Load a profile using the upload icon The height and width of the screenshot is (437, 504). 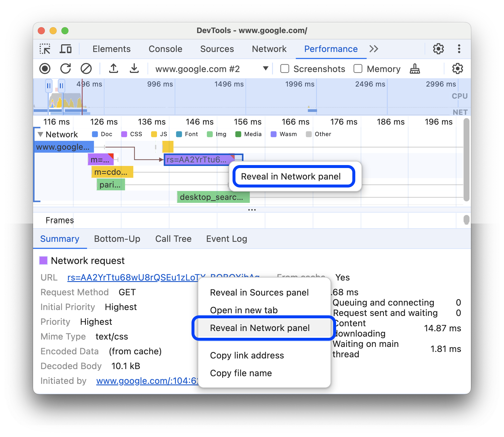114,69
